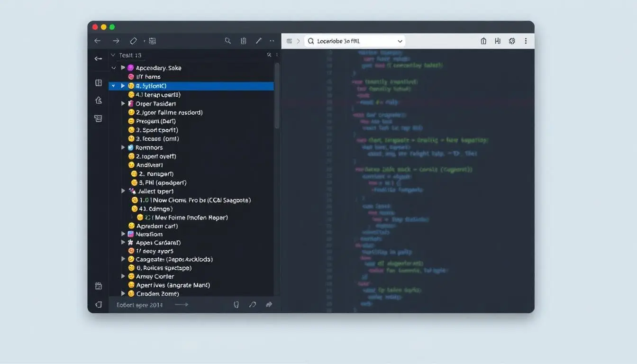Click the gear icon in the light toolbar
This screenshot has width=637, height=364.
tap(512, 41)
